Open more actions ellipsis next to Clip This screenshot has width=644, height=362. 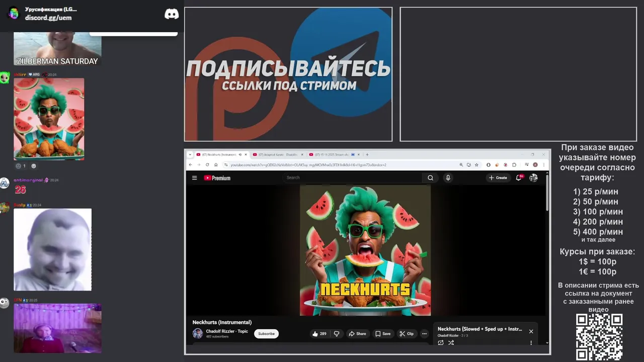(x=424, y=333)
